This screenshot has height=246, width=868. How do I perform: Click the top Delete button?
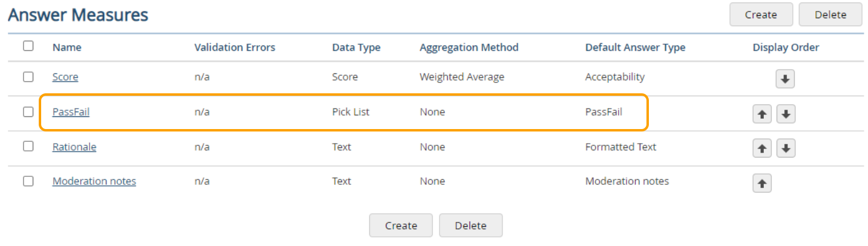830,15
